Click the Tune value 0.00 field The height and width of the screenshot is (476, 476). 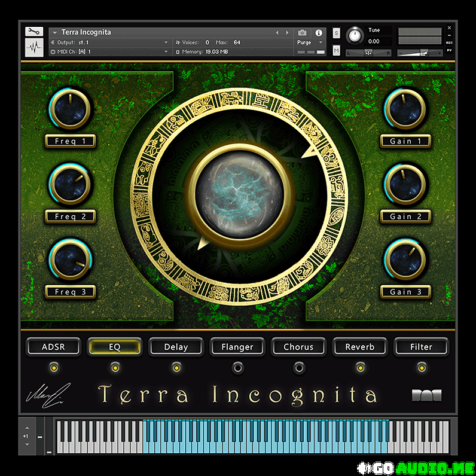click(x=379, y=41)
